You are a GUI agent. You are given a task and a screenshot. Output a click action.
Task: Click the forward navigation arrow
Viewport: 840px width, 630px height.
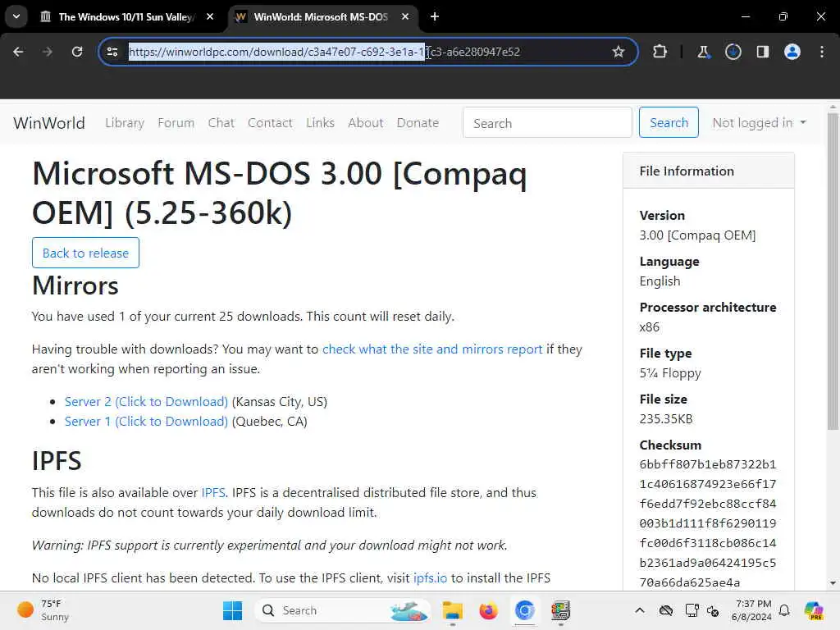click(48, 52)
